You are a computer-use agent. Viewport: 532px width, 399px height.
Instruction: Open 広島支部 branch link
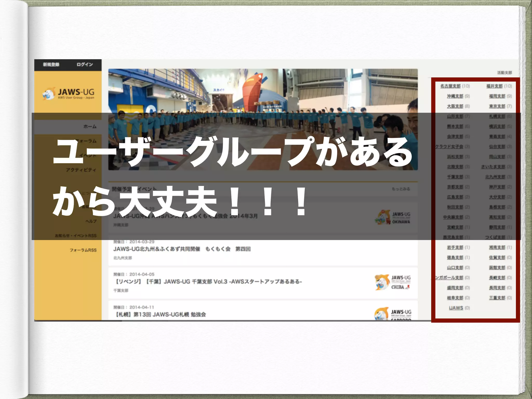(x=455, y=197)
